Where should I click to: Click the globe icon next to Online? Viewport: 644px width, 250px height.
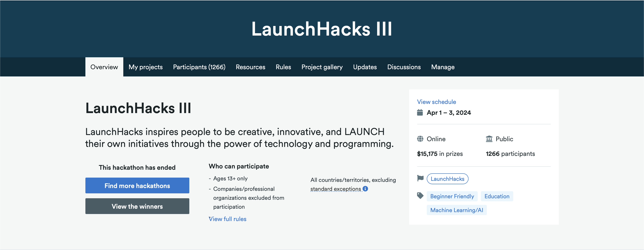pyautogui.click(x=420, y=139)
